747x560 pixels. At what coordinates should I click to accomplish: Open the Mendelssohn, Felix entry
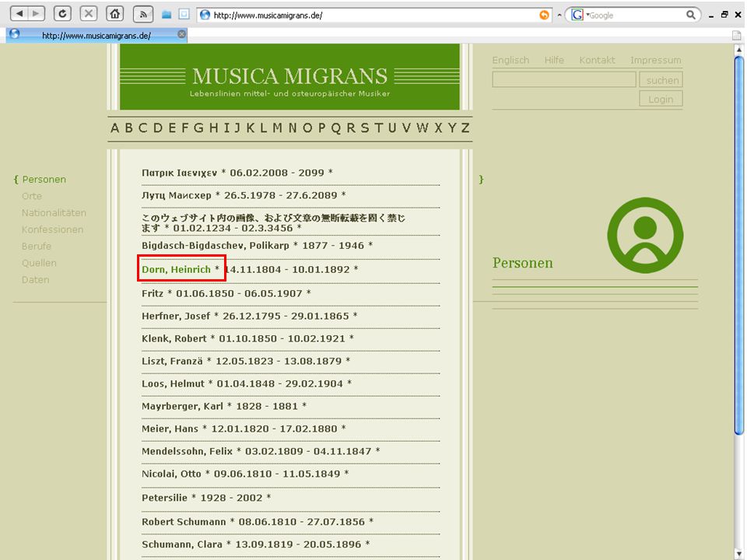pos(187,451)
